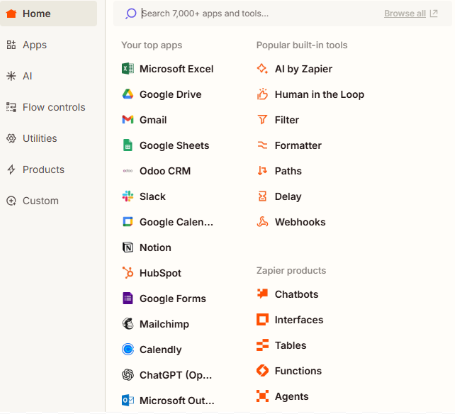Select the AI by Zapier label
This screenshot has height=414, width=455.
(x=303, y=69)
